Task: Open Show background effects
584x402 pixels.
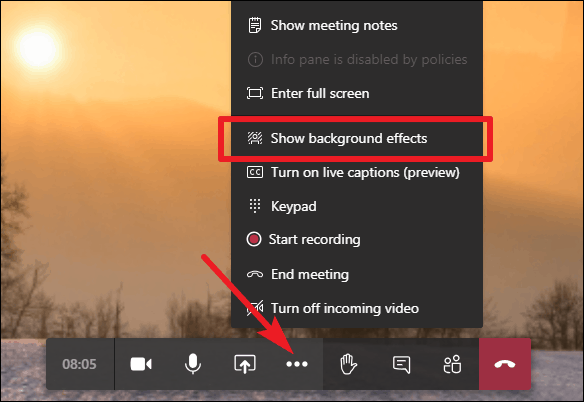Action: 357,138
